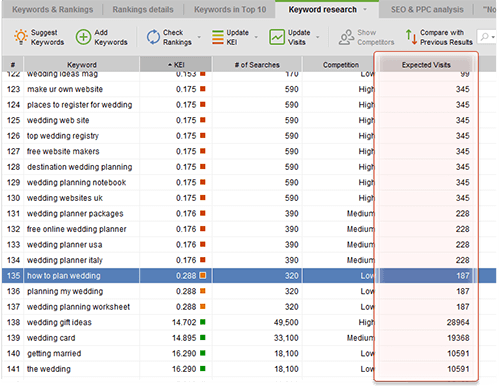The width and height of the screenshot is (500, 386).
Task: Sort by the Competition column header
Action: click(x=341, y=64)
